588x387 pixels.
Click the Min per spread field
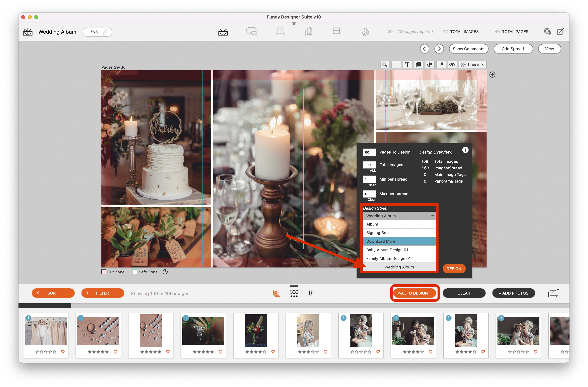[369, 179]
